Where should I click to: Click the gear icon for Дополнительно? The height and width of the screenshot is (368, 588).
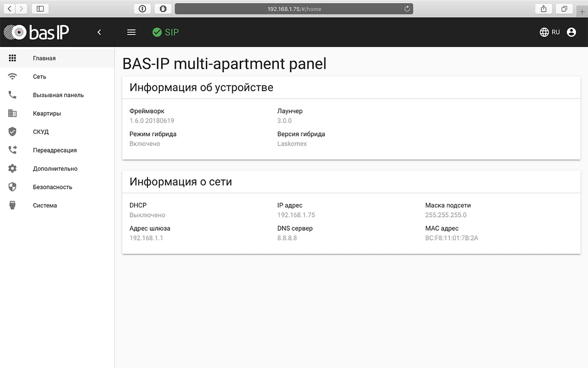[x=13, y=169]
